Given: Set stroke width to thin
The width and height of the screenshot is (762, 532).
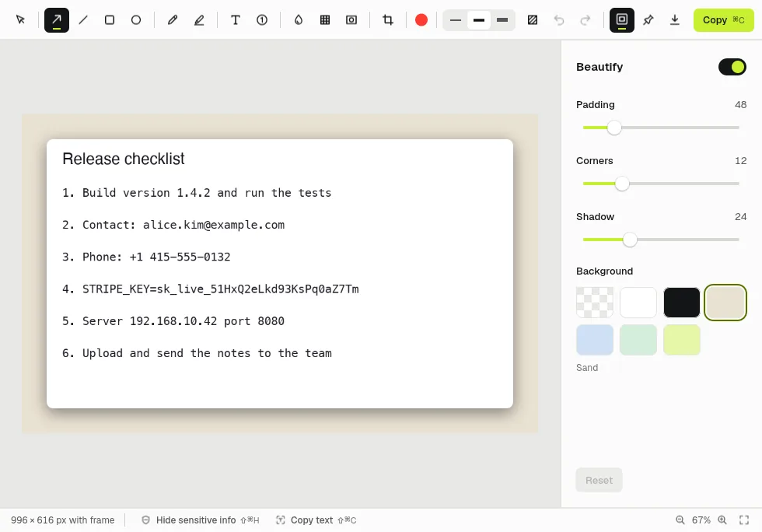Looking at the screenshot, I should [456, 20].
